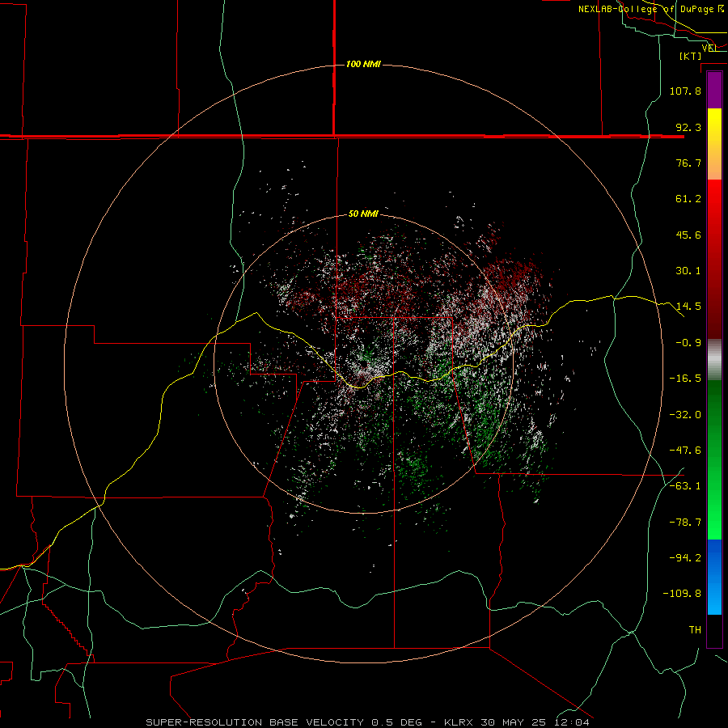
Task: Click the -16.5 velocity scale value
Action: (x=685, y=379)
